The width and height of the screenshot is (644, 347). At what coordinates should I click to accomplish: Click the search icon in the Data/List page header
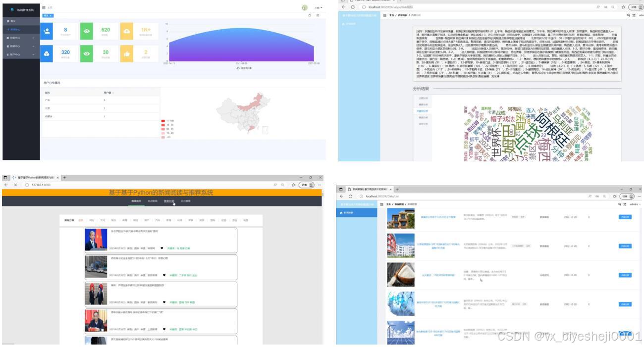pos(620,204)
